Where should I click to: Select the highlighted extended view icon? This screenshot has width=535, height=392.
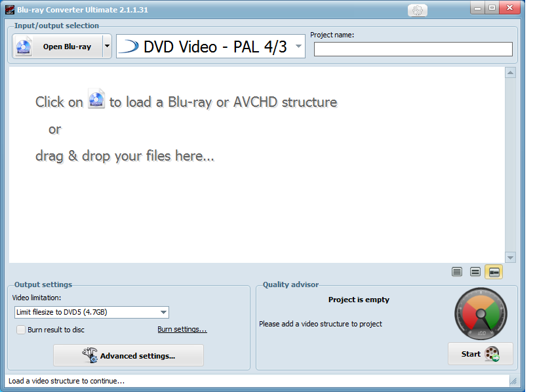pyautogui.click(x=494, y=271)
